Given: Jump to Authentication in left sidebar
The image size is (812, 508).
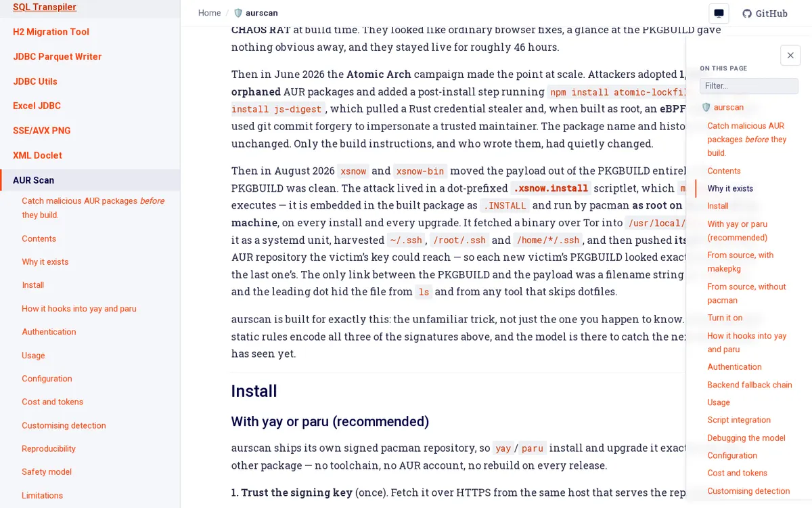Looking at the screenshot, I should [49, 332].
